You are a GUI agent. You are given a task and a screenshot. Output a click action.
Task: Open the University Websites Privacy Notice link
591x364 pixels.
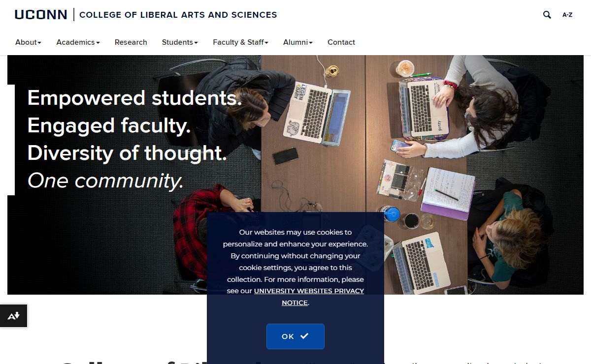[x=309, y=291]
